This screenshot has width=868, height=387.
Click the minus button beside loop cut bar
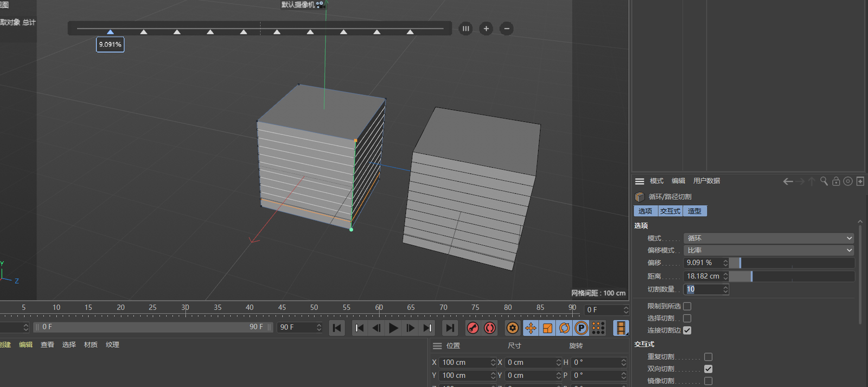click(x=507, y=29)
